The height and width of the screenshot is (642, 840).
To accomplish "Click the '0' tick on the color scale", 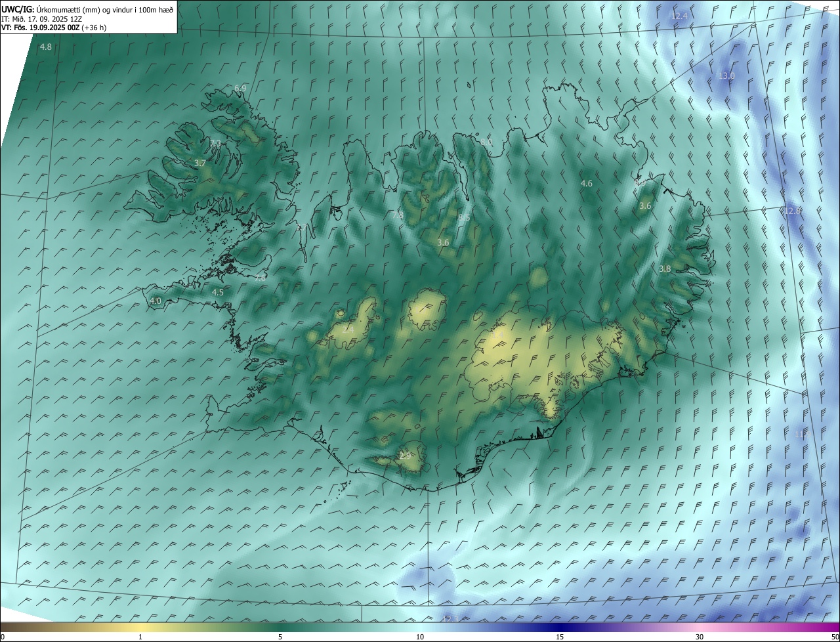I will 3,637.
